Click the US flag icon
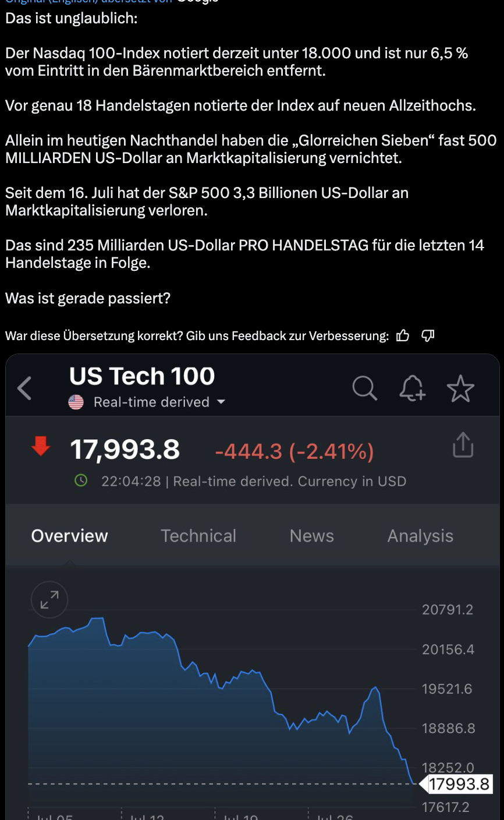504x820 pixels. [x=76, y=402]
